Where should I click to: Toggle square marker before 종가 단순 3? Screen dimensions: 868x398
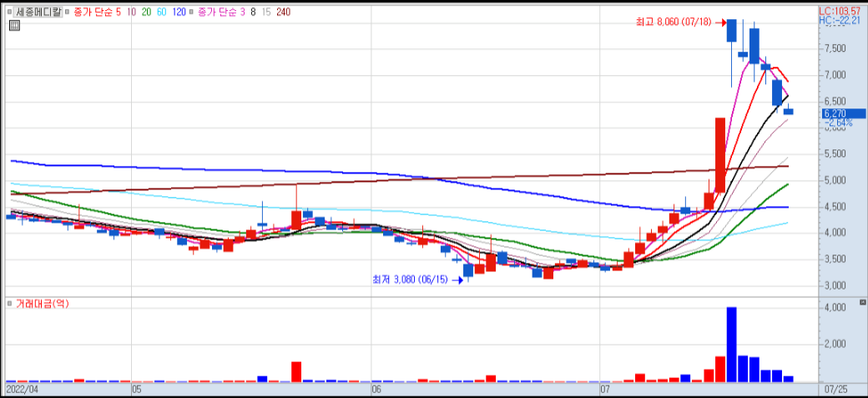[x=192, y=12]
